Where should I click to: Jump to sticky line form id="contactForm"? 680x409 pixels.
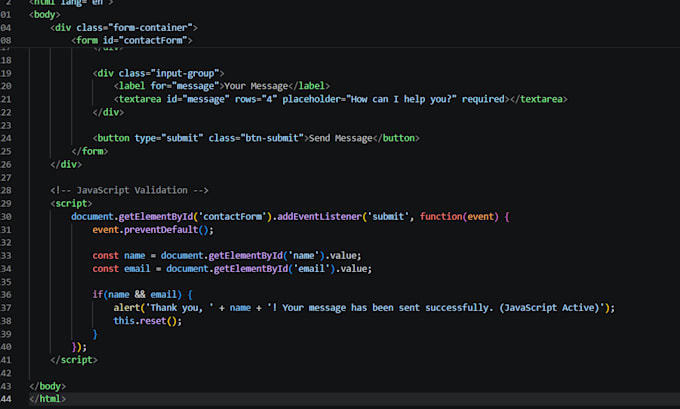132,40
